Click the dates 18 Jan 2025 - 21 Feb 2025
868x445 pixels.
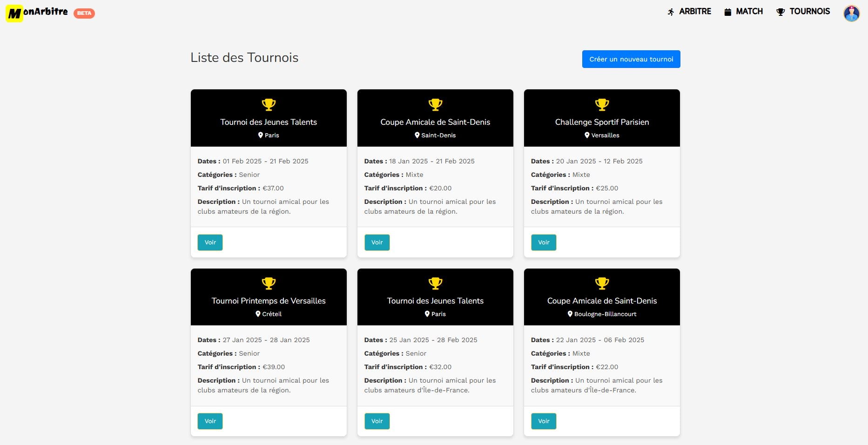pos(432,161)
